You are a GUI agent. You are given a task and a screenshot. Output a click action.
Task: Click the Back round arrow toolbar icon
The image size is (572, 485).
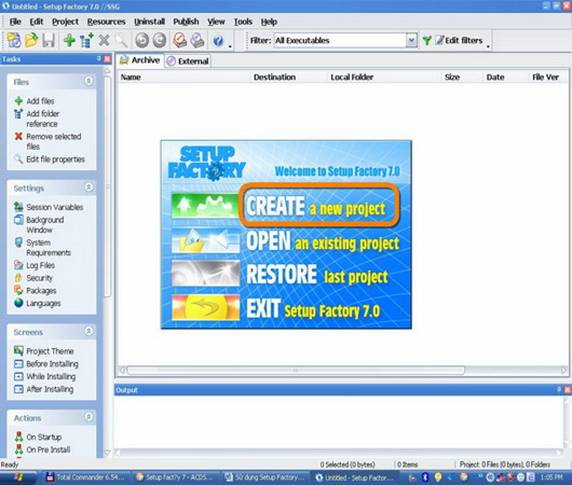pyautogui.click(x=142, y=40)
